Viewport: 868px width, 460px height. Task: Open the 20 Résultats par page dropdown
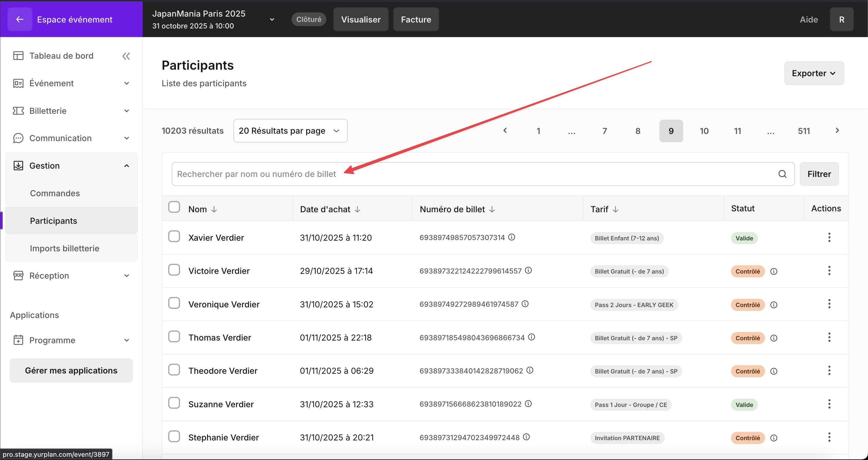tap(290, 131)
